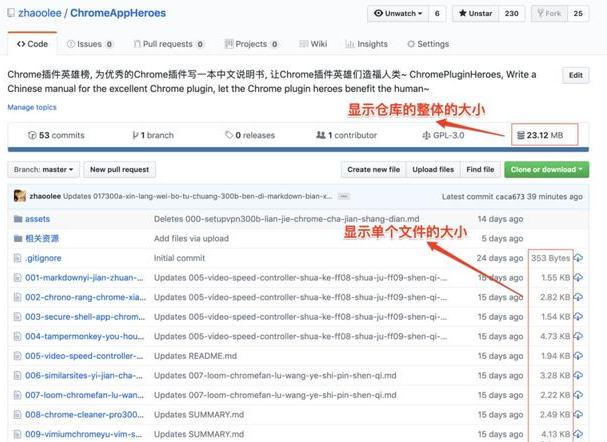Image resolution: width=607 pixels, height=442 pixels.
Task: Open the Branch: master dropdown
Action: pyautogui.click(x=43, y=170)
